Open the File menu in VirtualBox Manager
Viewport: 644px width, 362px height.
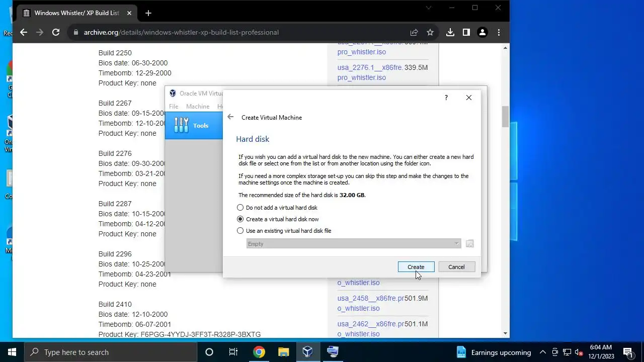174,107
